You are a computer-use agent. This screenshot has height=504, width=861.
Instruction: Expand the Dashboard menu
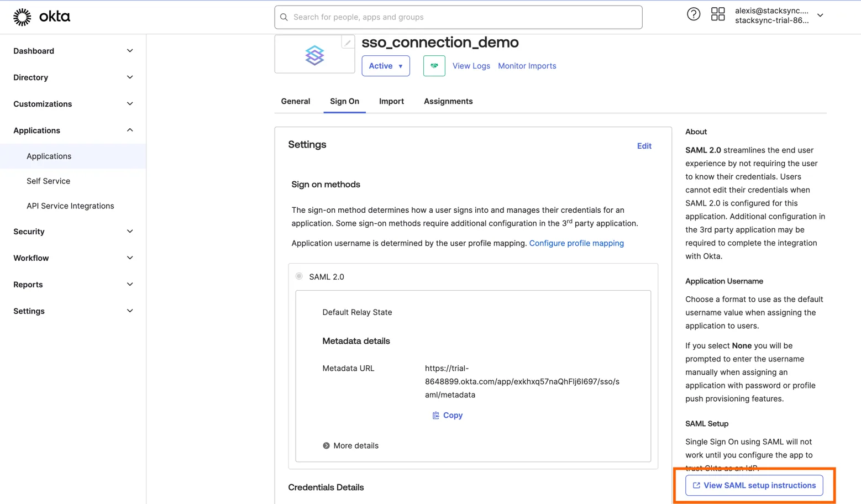coord(73,51)
